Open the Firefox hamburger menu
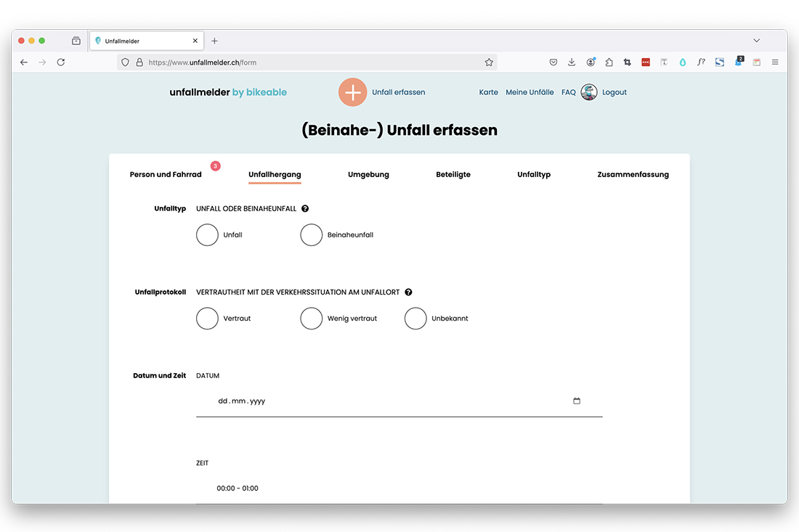This screenshot has height=532, width=799. [775, 62]
